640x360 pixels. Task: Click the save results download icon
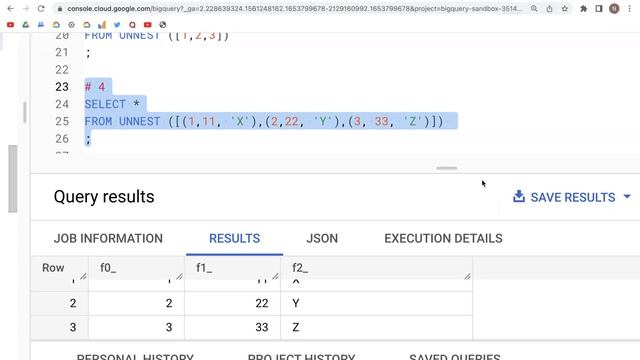pyautogui.click(x=519, y=196)
